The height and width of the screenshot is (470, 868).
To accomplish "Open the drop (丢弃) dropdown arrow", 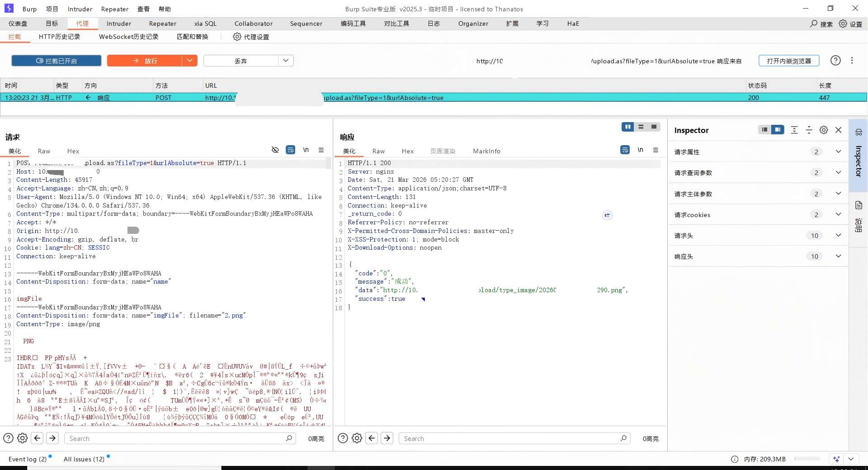I will click(286, 61).
